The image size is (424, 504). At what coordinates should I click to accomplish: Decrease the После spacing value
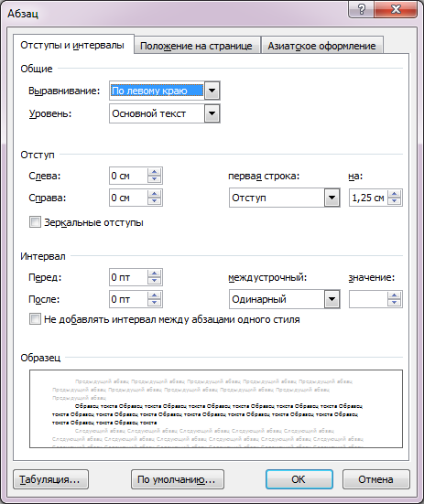(155, 303)
